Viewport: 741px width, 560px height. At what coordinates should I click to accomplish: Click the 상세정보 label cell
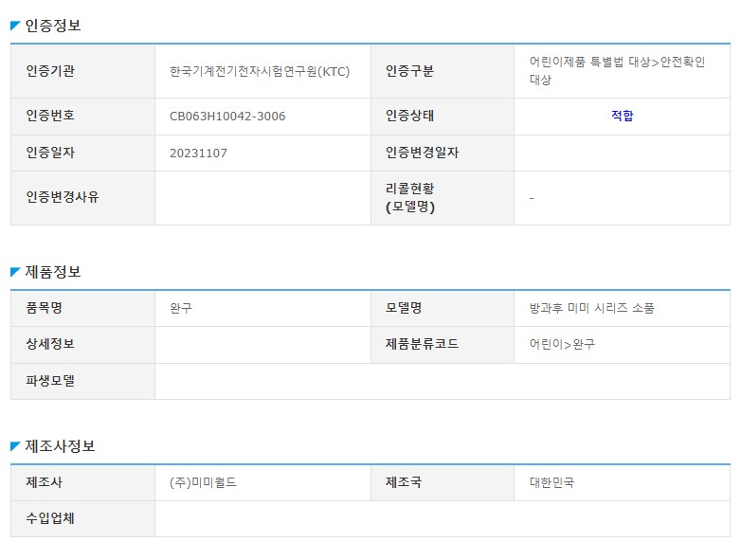82,345
